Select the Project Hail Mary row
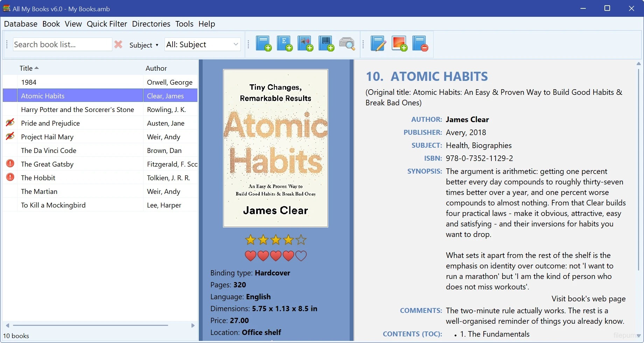Viewport: 644px width, 343px height. click(x=100, y=137)
